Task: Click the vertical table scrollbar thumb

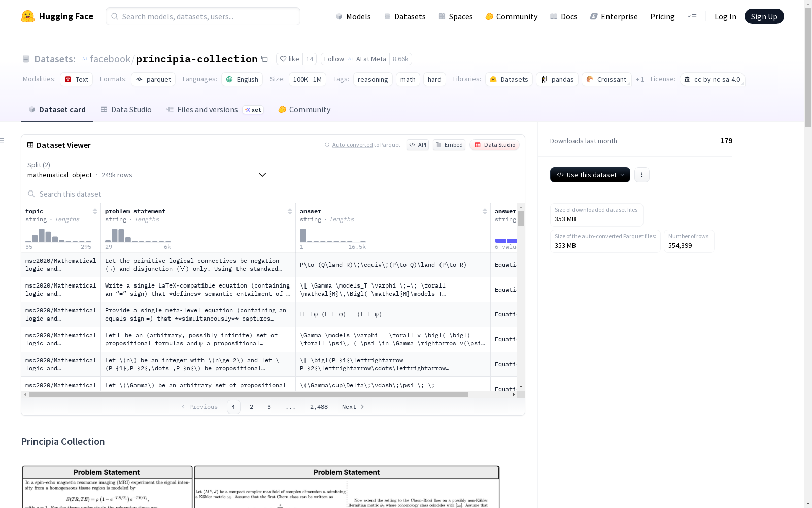Action: click(521, 218)
